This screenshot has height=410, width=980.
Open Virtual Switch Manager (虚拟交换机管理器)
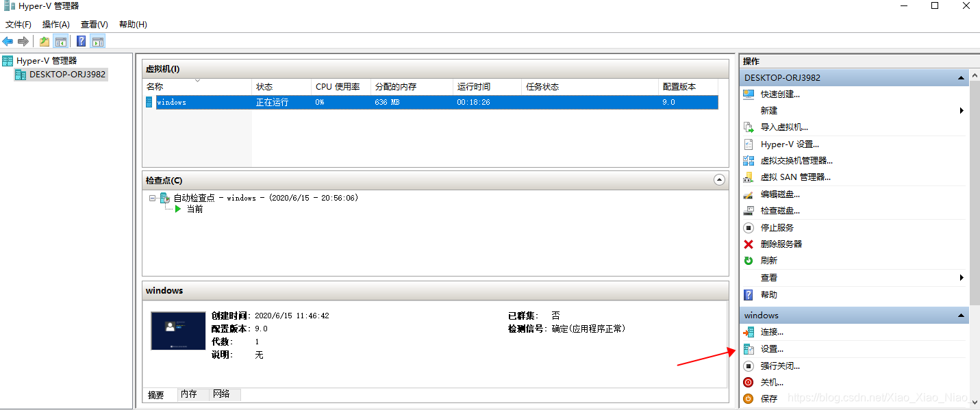[x=796, y=161]
